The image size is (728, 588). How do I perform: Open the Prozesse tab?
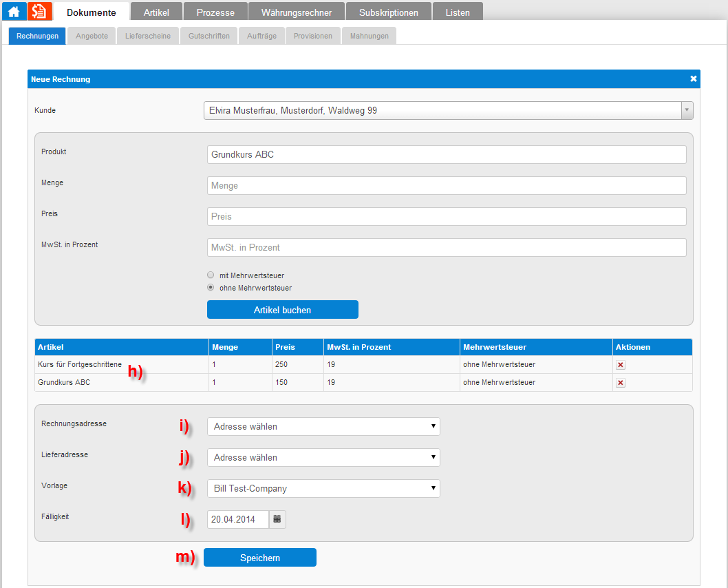pos(215,12)
